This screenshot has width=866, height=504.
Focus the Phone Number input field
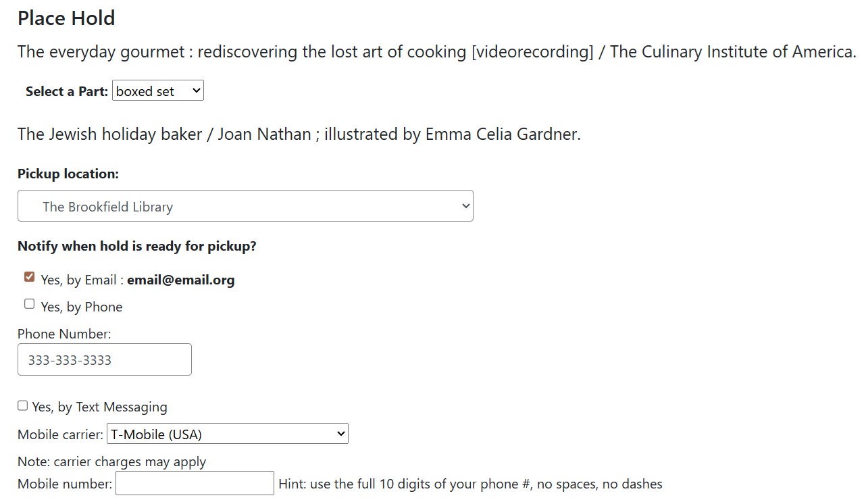(105, 359)
